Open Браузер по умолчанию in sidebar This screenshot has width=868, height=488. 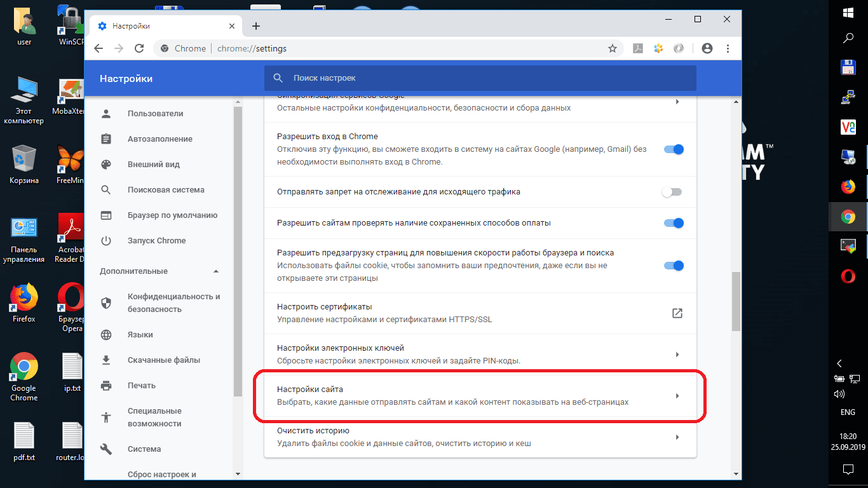coord(172,215)
